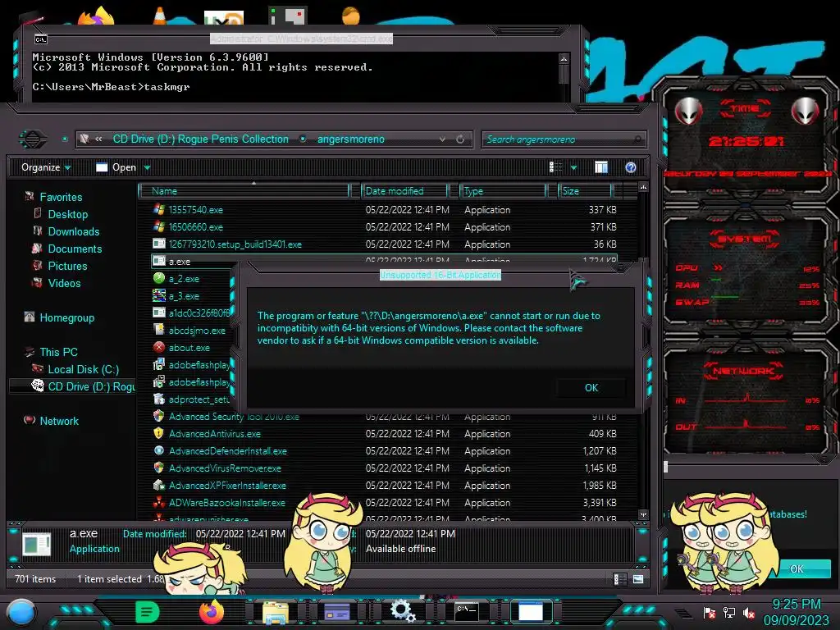
Task: Select the abcdsjmo.exe file icon
Action: point(158,330)
